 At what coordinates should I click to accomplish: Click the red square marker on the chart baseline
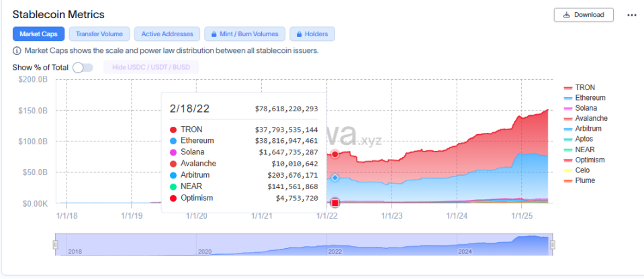coord(335,203)
